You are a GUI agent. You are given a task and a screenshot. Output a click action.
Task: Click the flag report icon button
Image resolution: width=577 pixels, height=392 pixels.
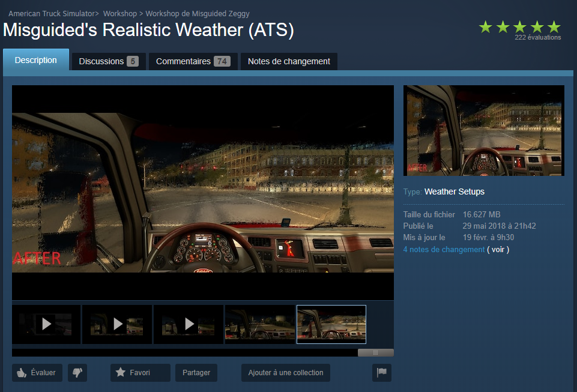(382, 373)
